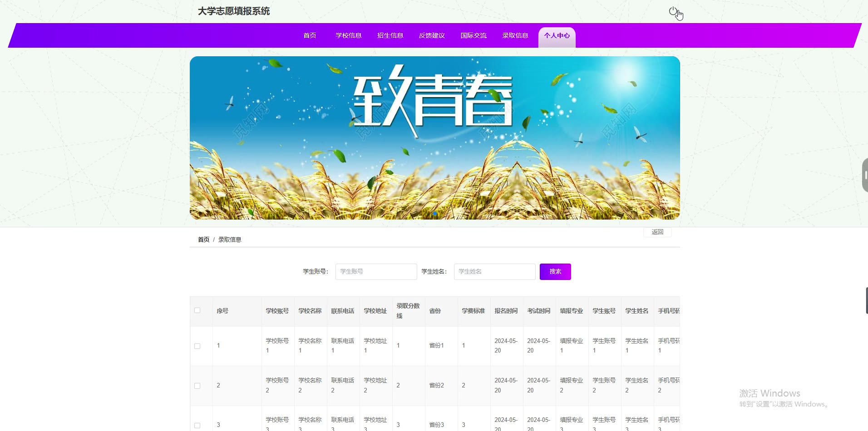Click the blue carousel indicator dot

pyautogui.click(x=435, y=213)
